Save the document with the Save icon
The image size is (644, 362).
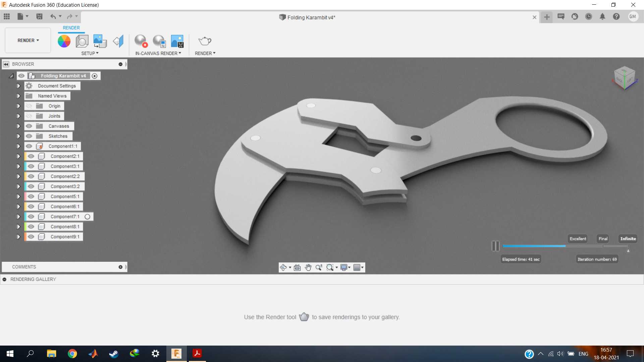[39, 16]
